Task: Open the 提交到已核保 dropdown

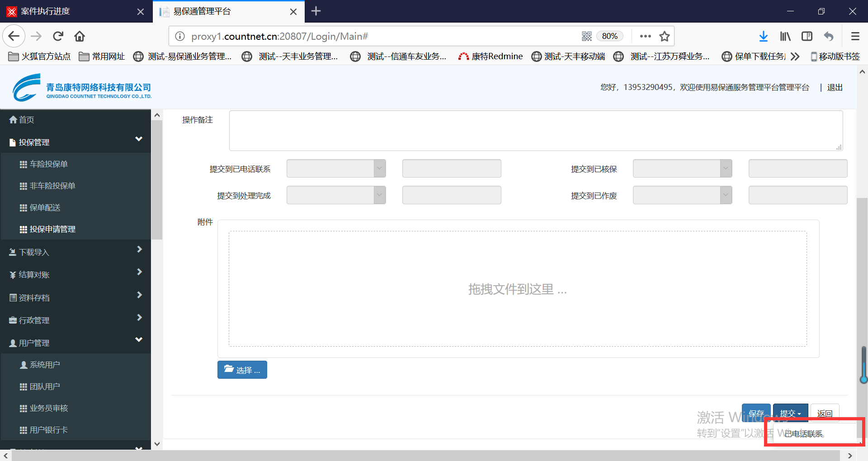Action: pyautogui.click(x=682, y=169)
